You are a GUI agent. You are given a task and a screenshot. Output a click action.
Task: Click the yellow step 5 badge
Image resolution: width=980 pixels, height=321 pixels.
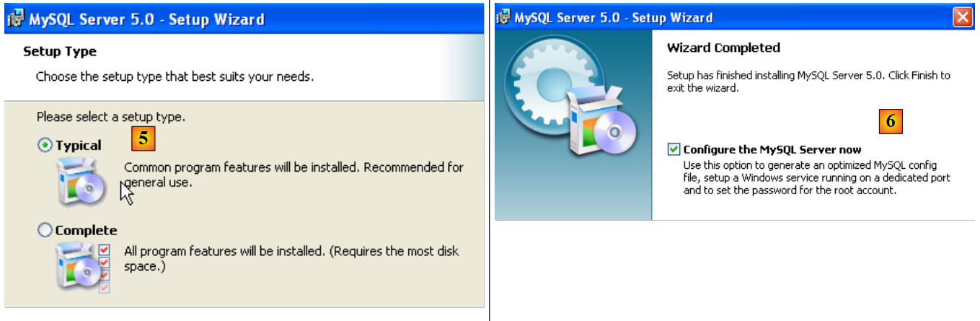[144, 138]
